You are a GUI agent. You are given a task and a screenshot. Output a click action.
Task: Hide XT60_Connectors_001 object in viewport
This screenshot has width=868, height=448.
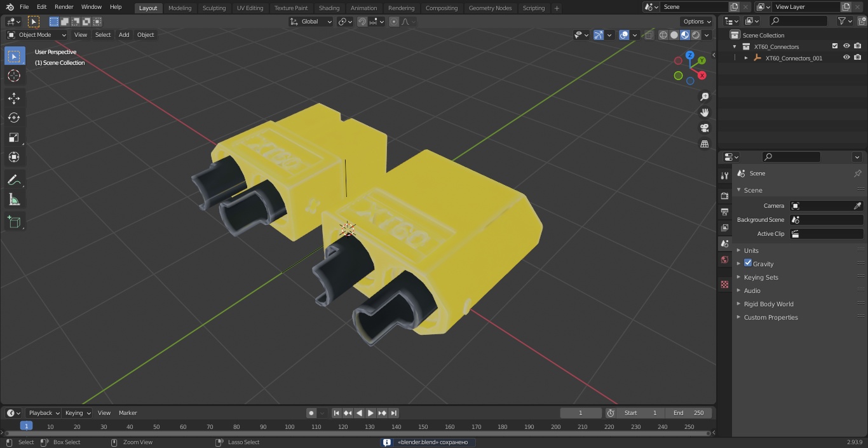[x=846, y=58]
